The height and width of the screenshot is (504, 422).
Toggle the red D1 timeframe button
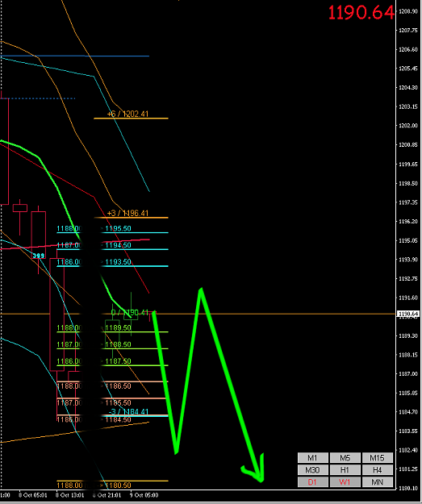point(312,481)
